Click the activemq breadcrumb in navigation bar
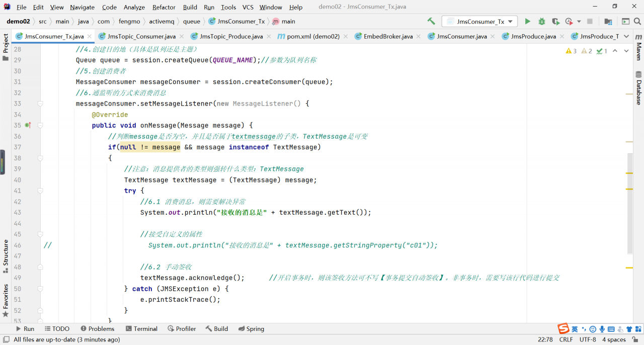 point(162,22)
